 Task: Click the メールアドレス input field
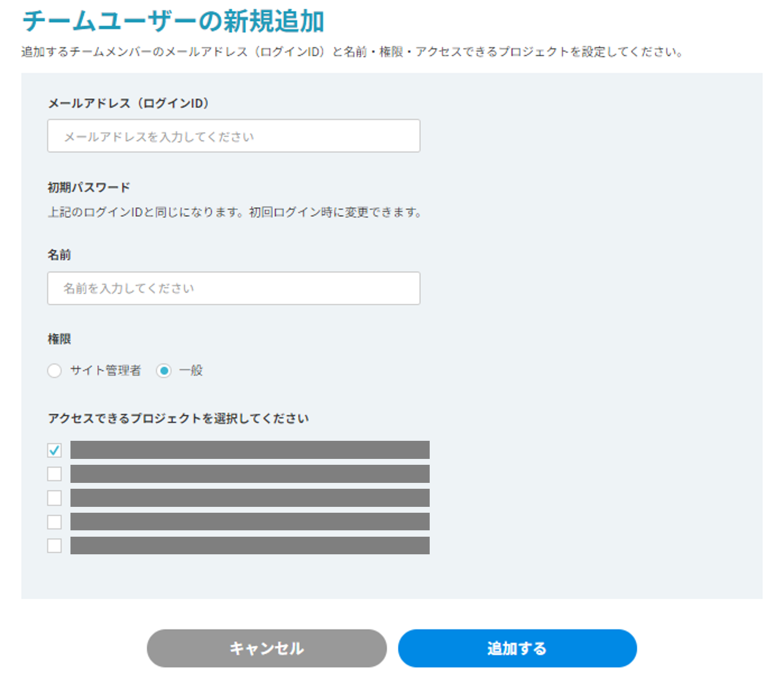233,136
